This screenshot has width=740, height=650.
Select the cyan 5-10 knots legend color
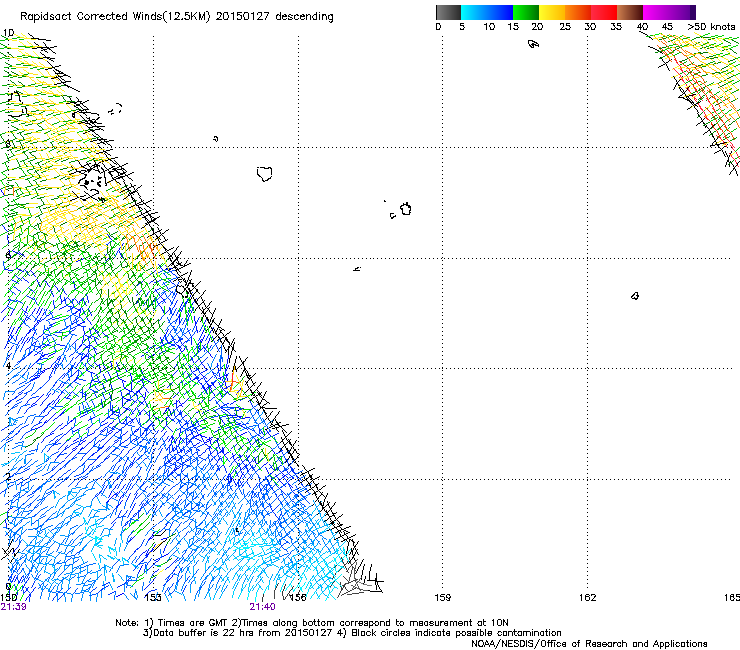474,12
